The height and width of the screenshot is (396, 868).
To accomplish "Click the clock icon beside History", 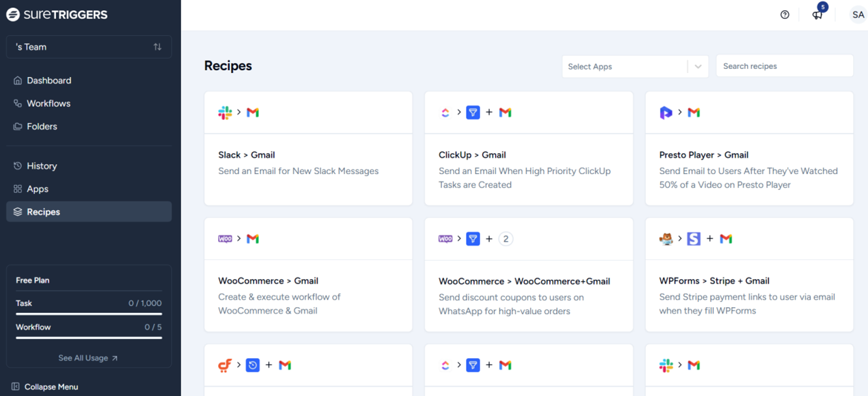I will point(18,166).
